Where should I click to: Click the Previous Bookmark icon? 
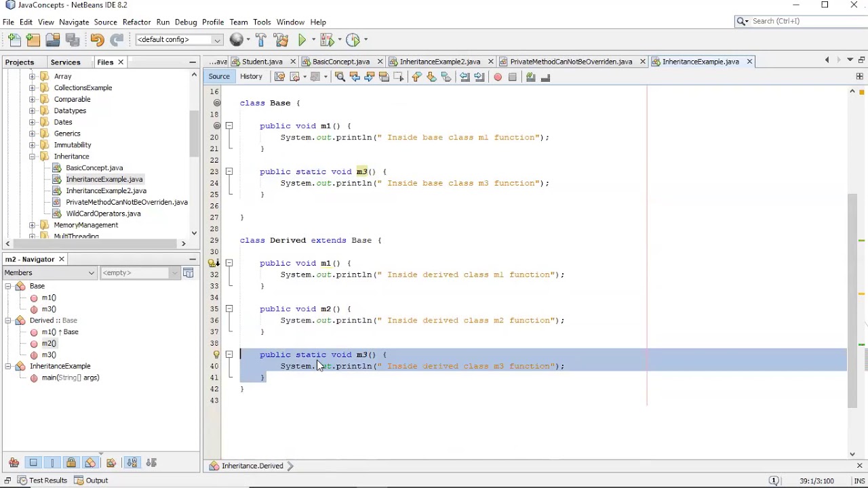416,77
